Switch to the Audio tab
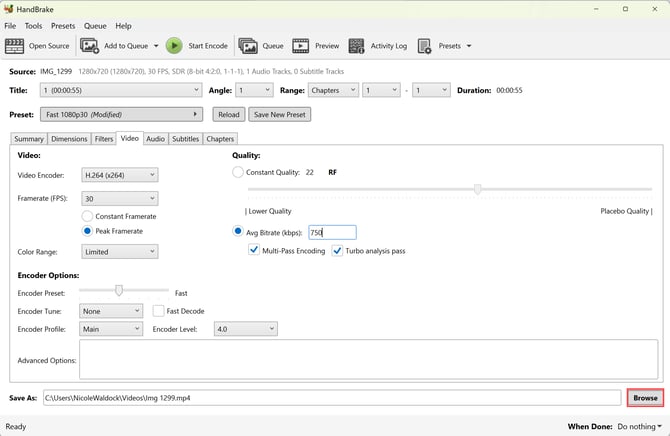 [155, 139]
